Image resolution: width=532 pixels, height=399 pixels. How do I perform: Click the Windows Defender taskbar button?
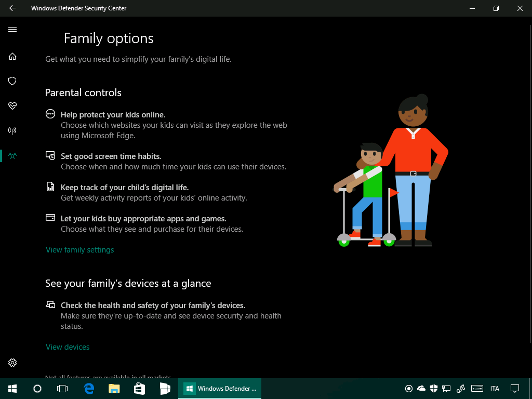220,389
